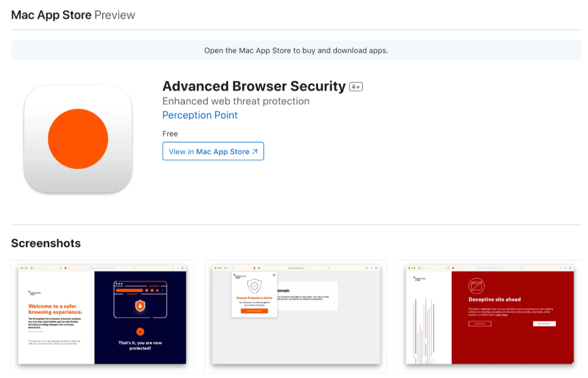Click white button in Deceptive site screenshot
The height and width of the screenshot is (378, 588).
tap(544, 324)
